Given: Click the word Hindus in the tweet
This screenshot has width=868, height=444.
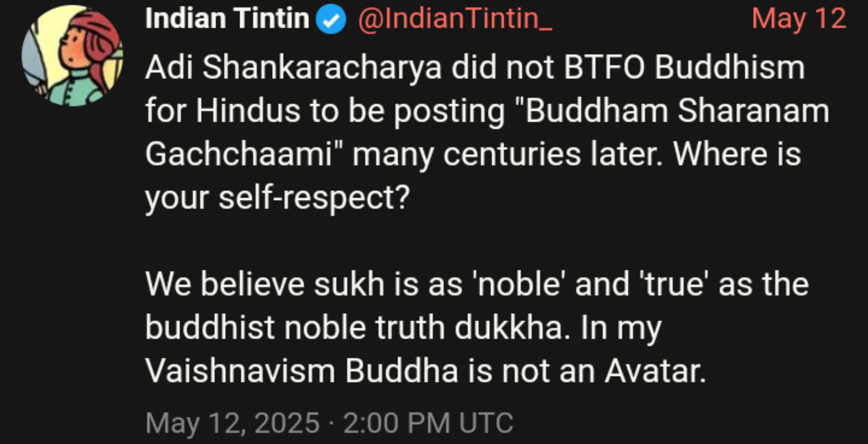Looking at the screenshot, I should click(248, 111).
